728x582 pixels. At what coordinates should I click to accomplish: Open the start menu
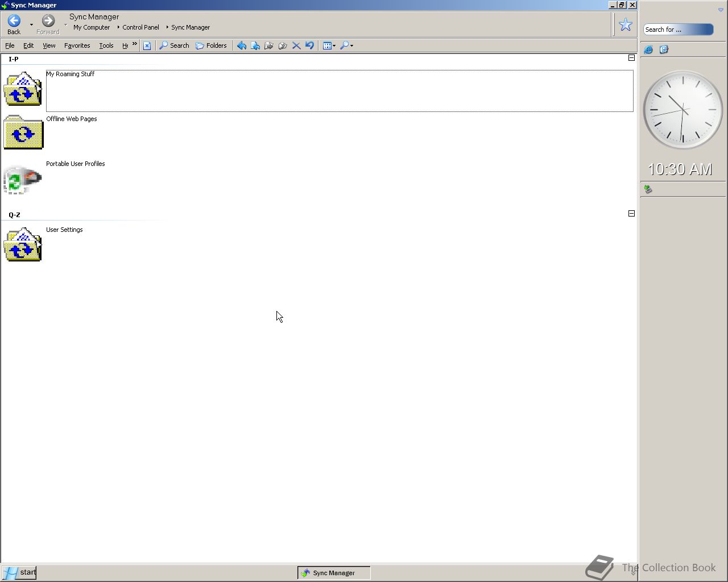[x=19, y=572]
